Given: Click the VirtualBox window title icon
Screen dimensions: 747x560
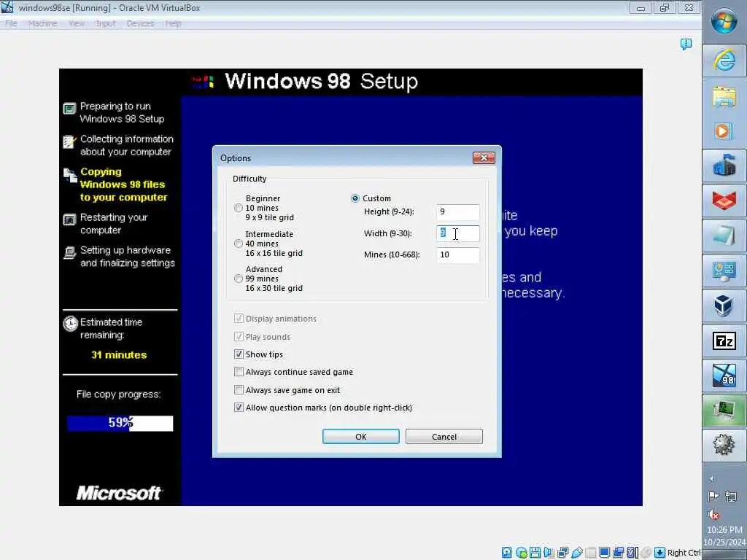Looking at the screenshot, I should click(7, 7).
